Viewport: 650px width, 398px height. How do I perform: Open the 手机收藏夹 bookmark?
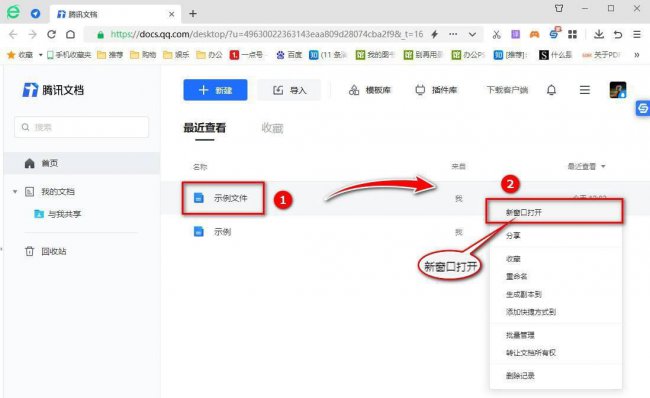pyautogui.click(x=69, y=54)
